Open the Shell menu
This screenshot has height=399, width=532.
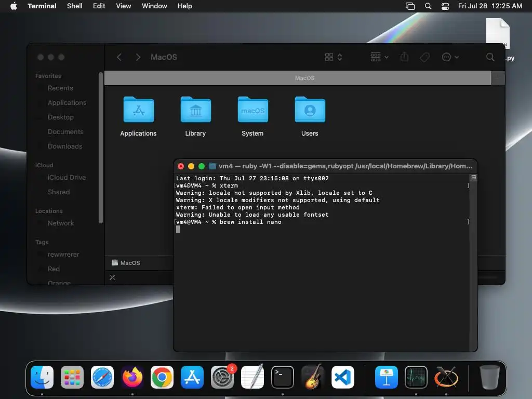(x=75, y=6)
